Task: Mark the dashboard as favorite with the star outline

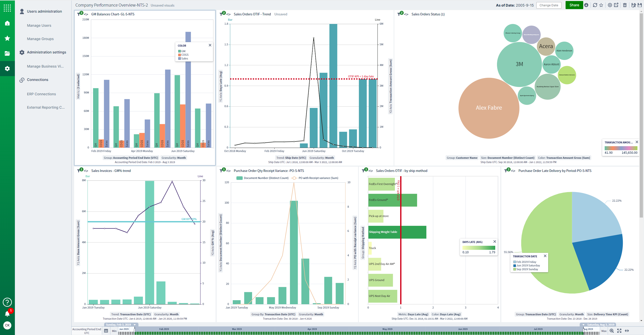Action: 601,5
